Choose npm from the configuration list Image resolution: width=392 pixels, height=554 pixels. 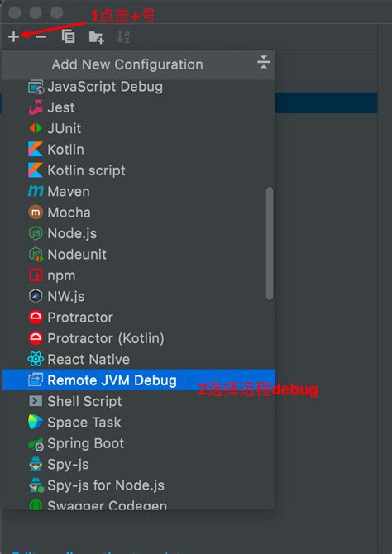pyautogui.click(x=139, y=275)
